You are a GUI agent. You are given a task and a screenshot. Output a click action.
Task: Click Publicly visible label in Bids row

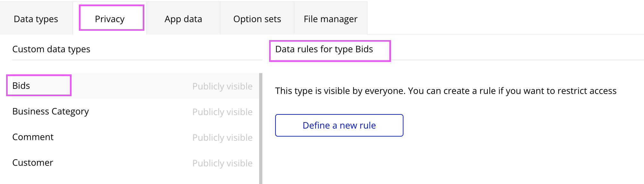(222, 86)
